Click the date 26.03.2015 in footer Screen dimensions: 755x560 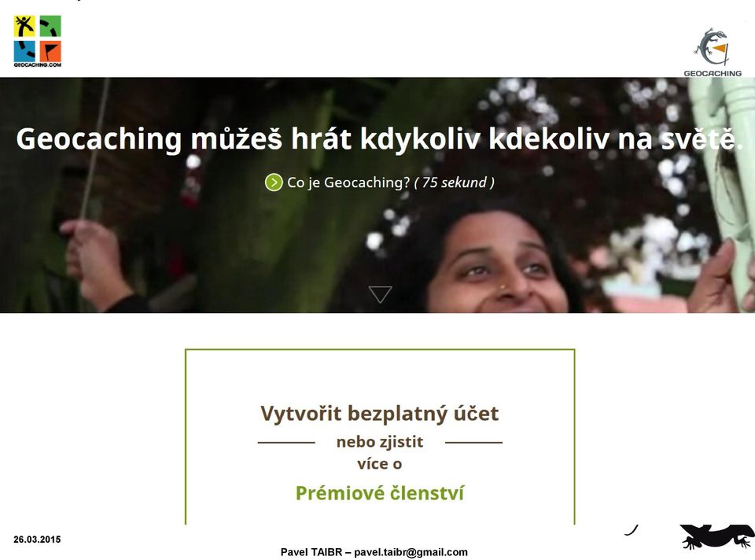click(x=37, y=540)
